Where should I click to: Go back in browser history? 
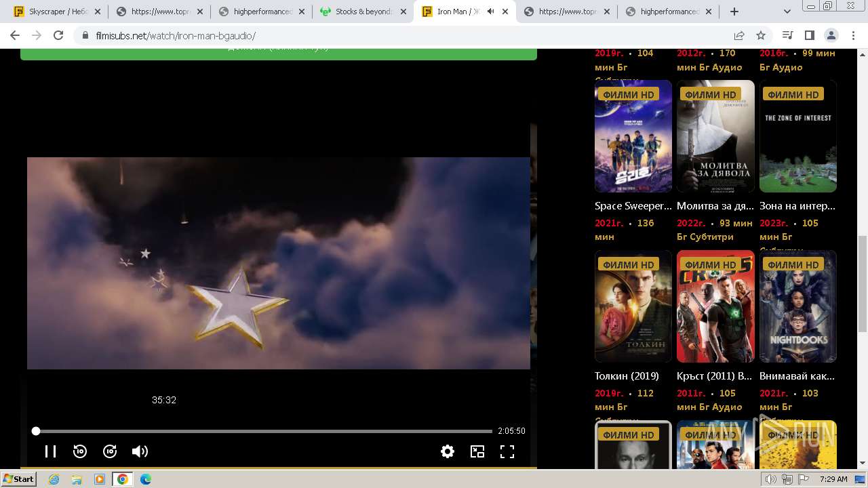(x=15, y=35)
